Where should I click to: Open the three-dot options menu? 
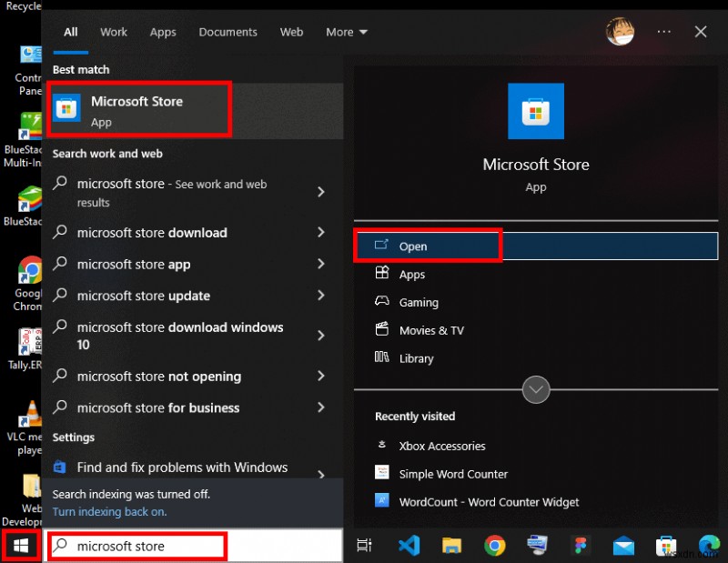click(664, 32)
